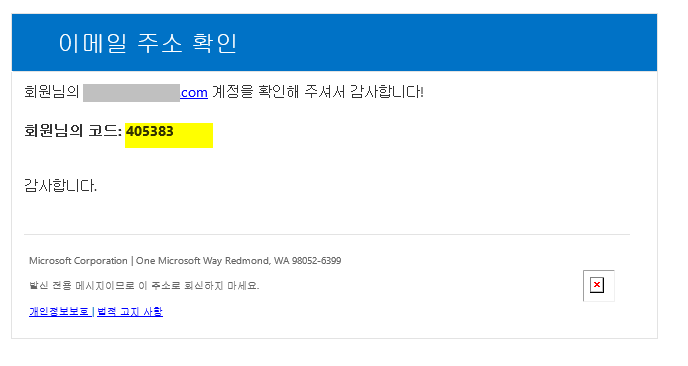
Task: Click the 감사합니다. closing text
Action: pos(61,186)
